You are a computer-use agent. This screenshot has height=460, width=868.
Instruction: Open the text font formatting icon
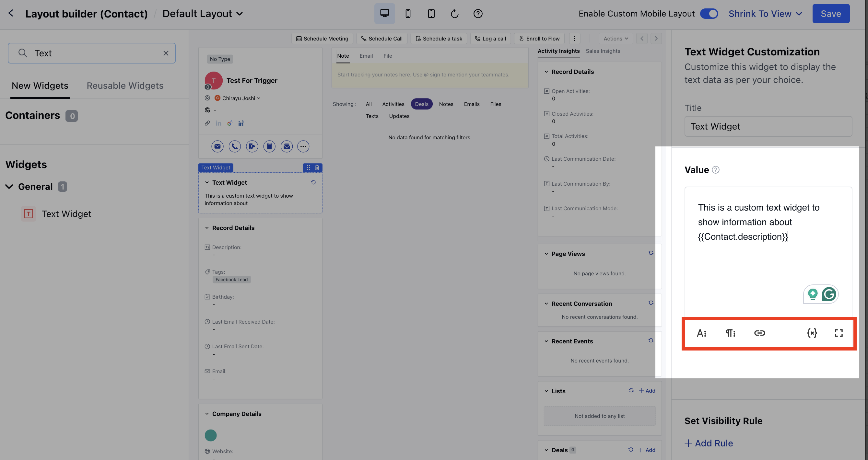701,333
